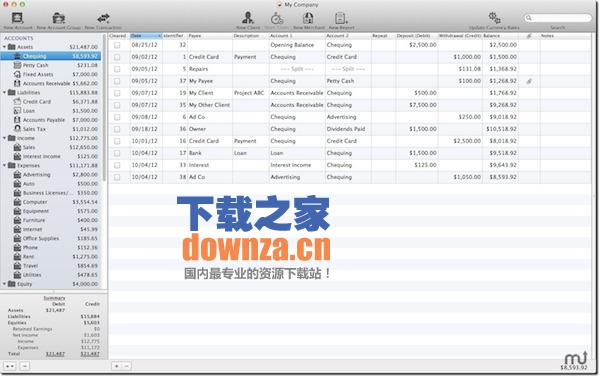Select the Sales income account

51,147
